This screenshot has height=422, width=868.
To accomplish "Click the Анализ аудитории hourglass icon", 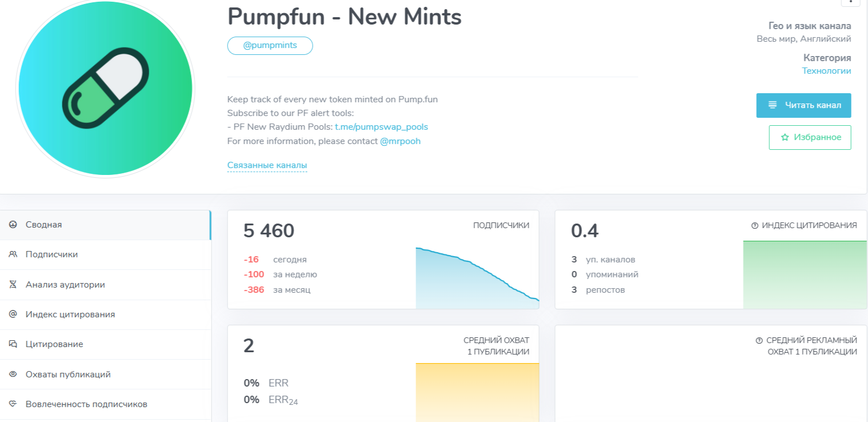I will (x=13, y=284).
